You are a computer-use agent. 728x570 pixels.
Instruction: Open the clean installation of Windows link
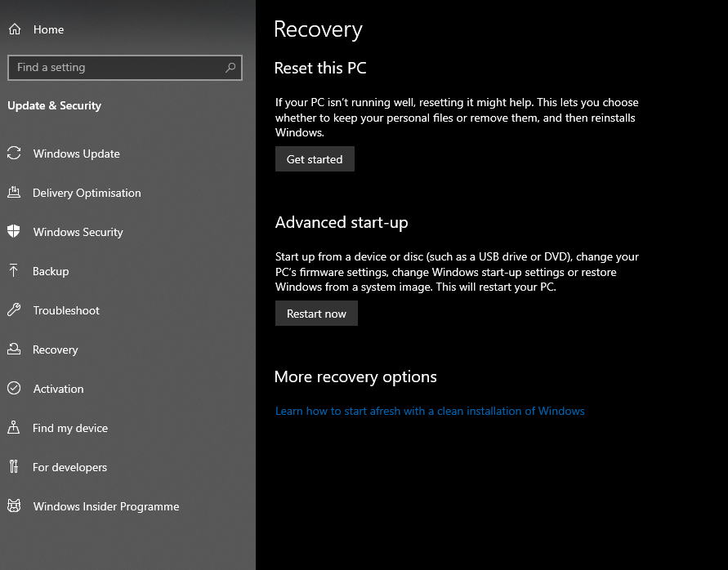click(x=430, y=411)
